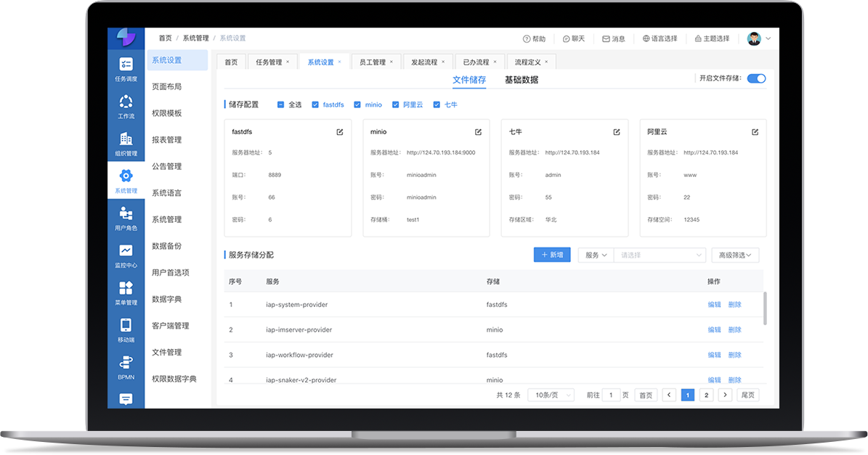Click 系统管理 in the breadcrumb
868x455 pixels.
(x=195, y=38)
